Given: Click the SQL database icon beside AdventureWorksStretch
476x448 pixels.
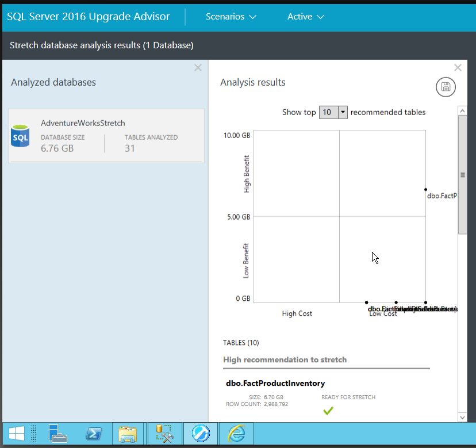Looking at the screenshot, I should (x=20, y=137).
